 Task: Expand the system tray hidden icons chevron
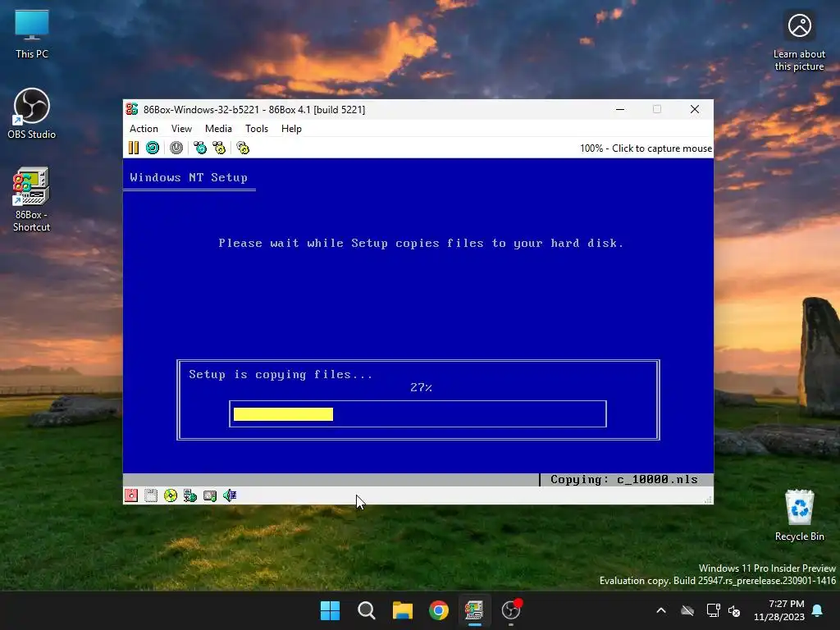[x=661, y=610]
